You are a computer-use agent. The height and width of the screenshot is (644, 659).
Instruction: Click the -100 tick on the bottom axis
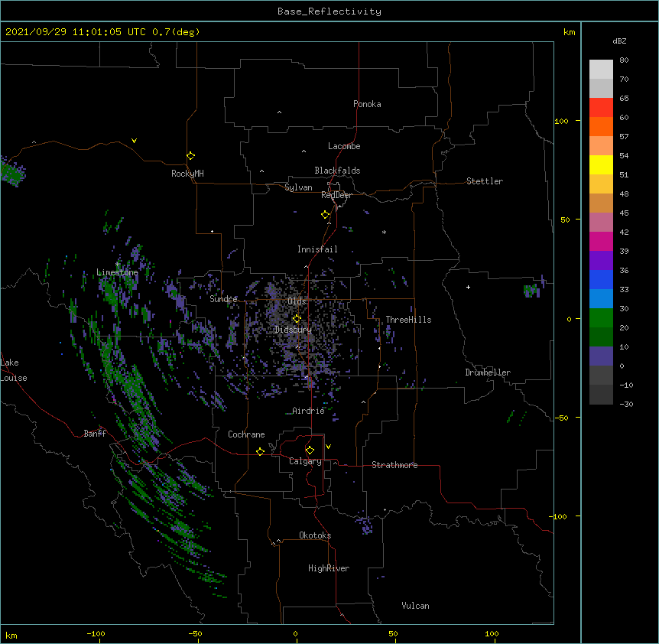96,633
